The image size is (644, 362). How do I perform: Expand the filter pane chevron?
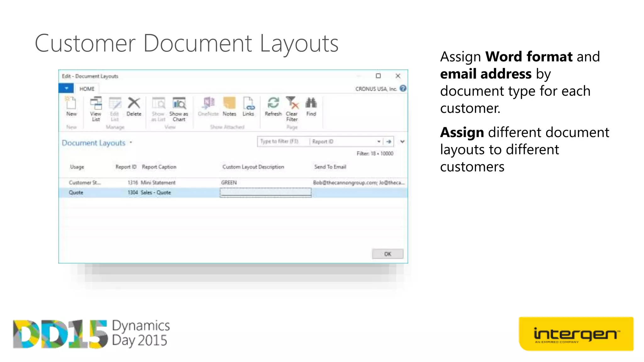tap(402, 142)
